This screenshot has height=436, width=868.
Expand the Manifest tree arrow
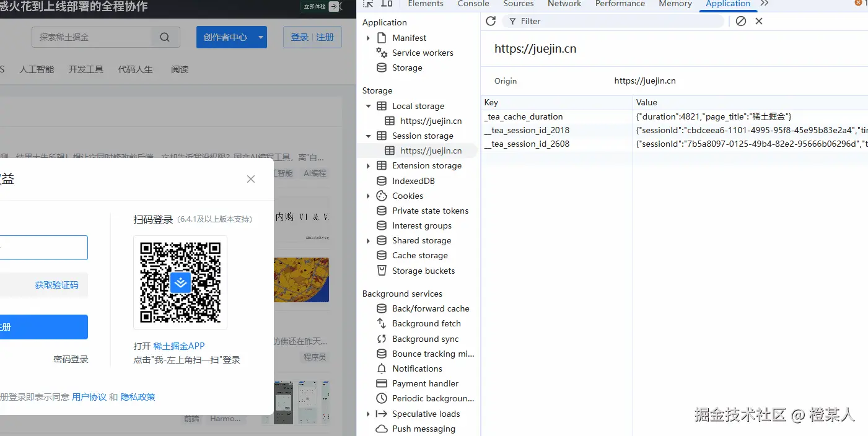(x=369, y=38)
